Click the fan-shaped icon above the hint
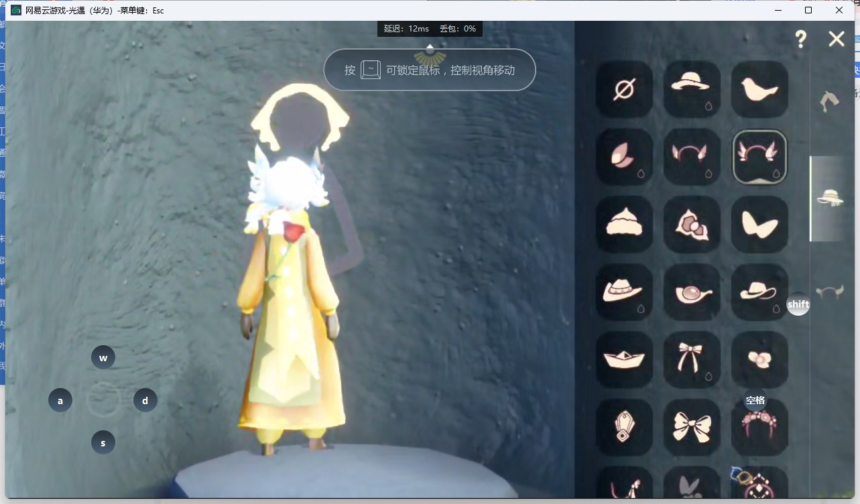 click(430, 55)
